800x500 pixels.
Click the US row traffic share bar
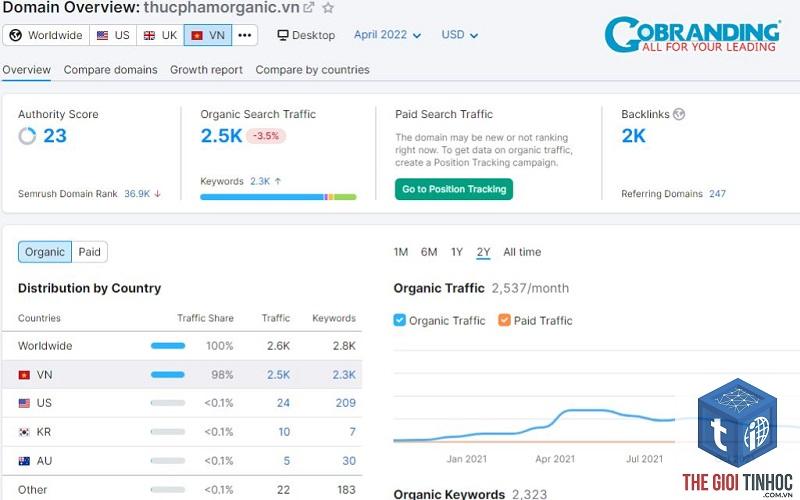[168, 403]
